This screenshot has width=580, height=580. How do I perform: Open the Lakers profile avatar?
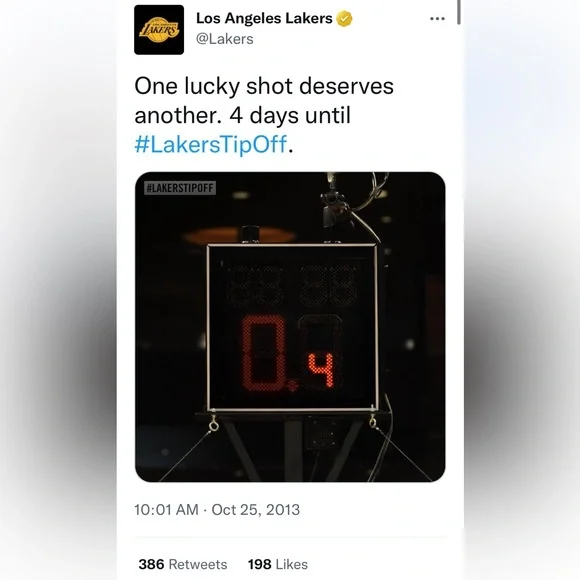159,30
